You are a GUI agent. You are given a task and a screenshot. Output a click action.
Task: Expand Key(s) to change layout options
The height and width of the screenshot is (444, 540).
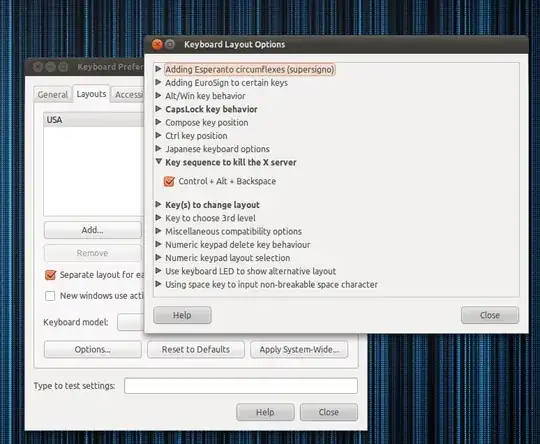coord(158,204)
